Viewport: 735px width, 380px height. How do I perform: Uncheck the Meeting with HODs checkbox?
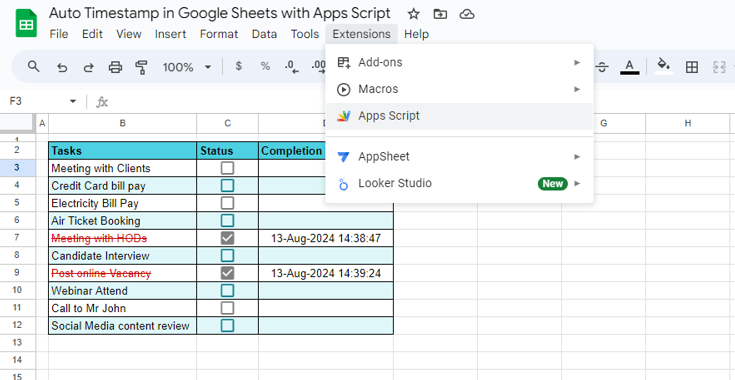coord(227,238)
